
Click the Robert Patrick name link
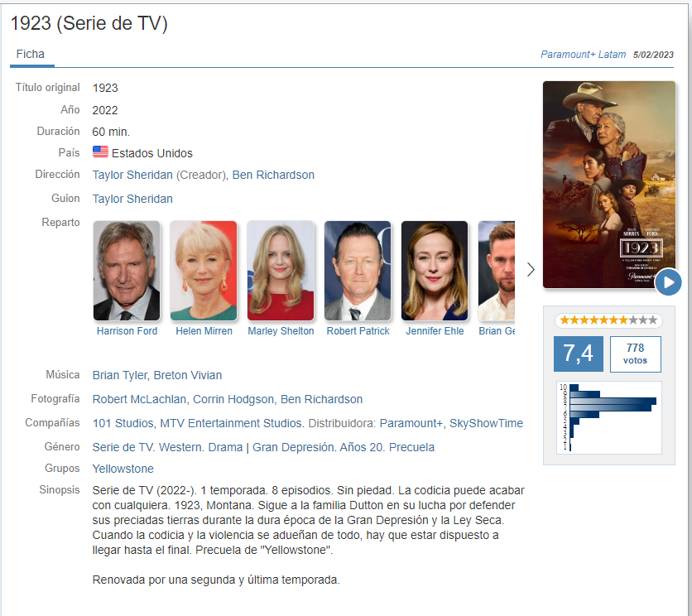(358, 331)
